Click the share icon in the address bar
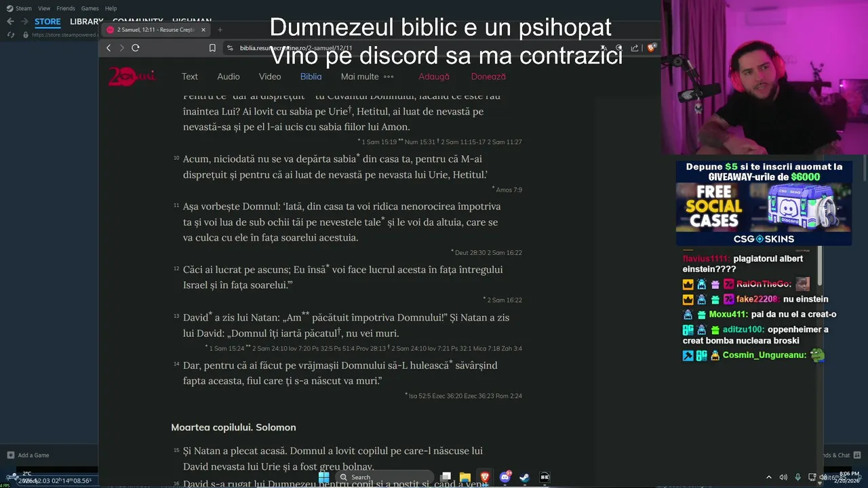The height and width of the screenshot is (488, 868). coord(635,47)
